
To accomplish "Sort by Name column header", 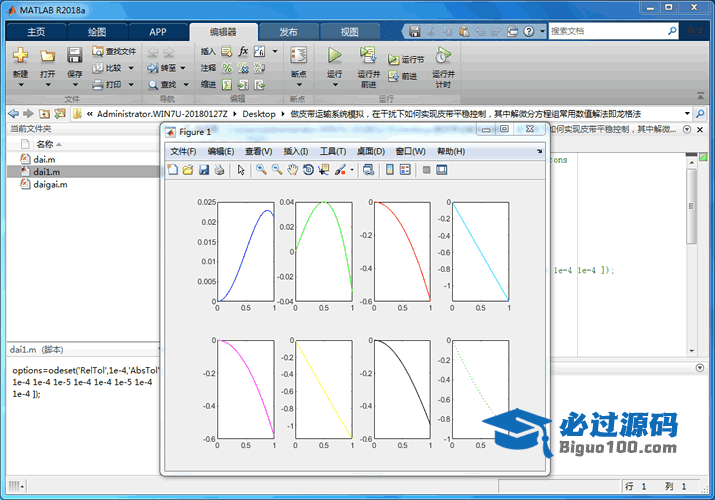I will pyautogui.click(x=45, y=144).
